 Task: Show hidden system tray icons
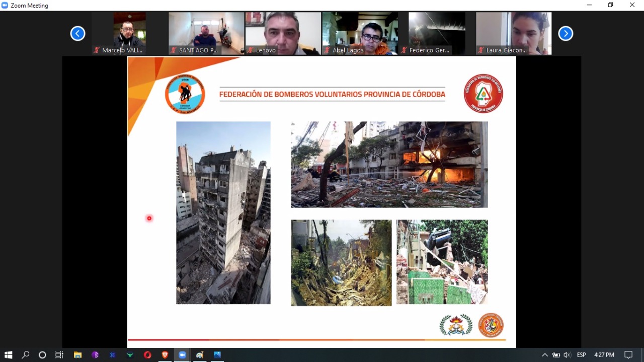tap(545, 355)
